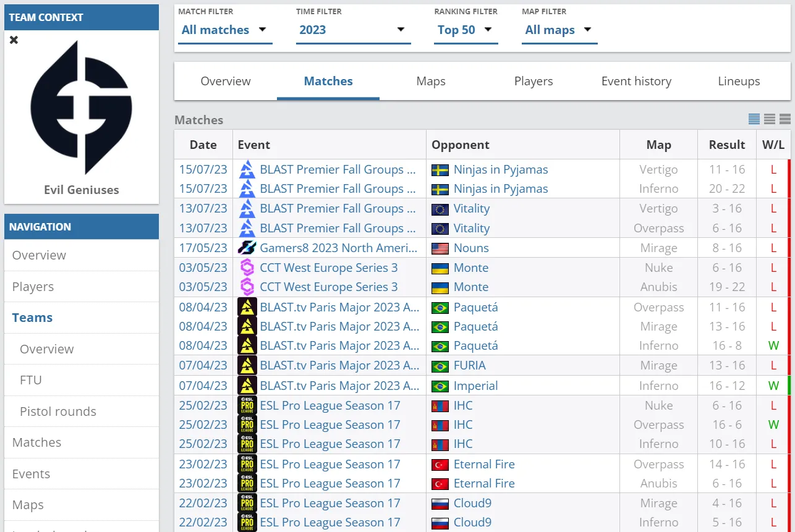Click the 3 - 16 result against Vitality

pyautogui.click(x=727, y=209)
